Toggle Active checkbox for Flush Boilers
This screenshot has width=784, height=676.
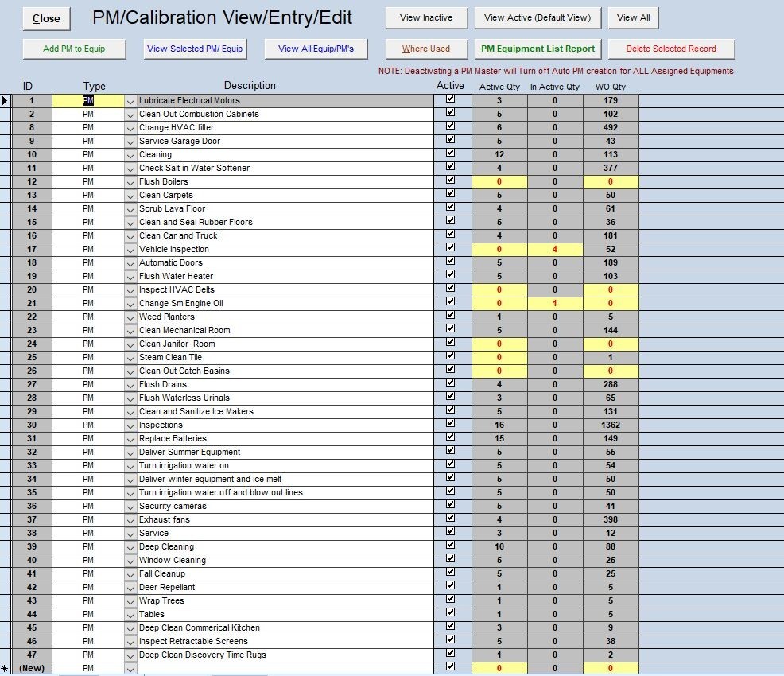point(451,181)
